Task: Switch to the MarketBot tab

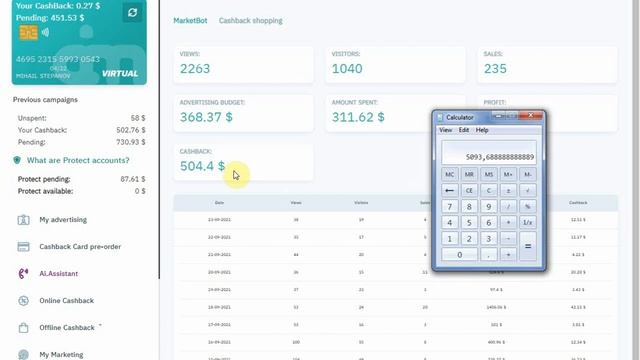Action: click(x=190, y=20)
